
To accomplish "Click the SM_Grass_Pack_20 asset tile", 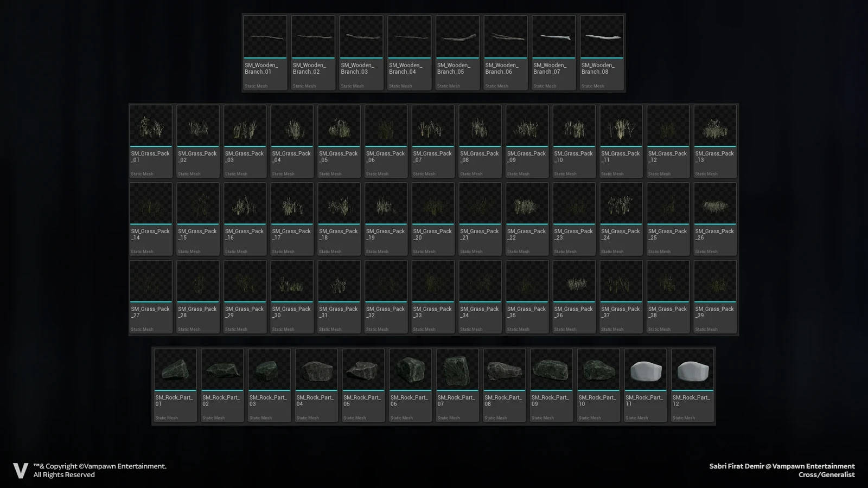I will click(433, 219).
